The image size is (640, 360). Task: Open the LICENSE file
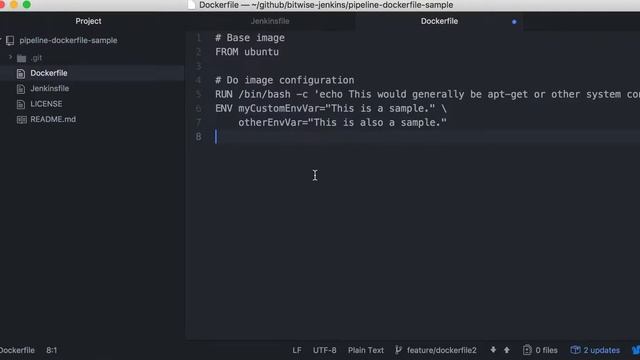click(x=46, y=104)
